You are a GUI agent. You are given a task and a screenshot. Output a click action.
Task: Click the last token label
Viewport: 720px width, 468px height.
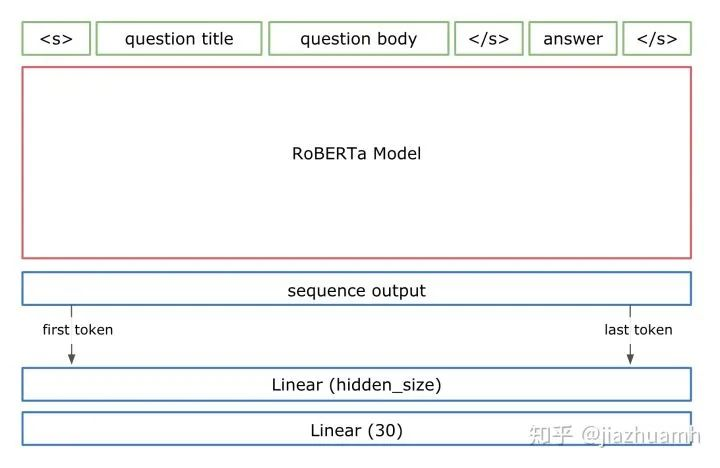[x=638, y=330]
